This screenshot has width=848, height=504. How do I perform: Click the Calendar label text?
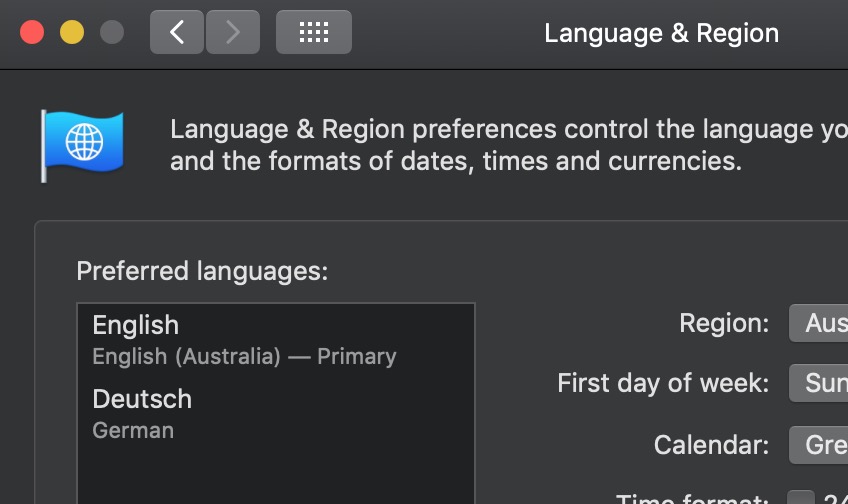[711, 444]
